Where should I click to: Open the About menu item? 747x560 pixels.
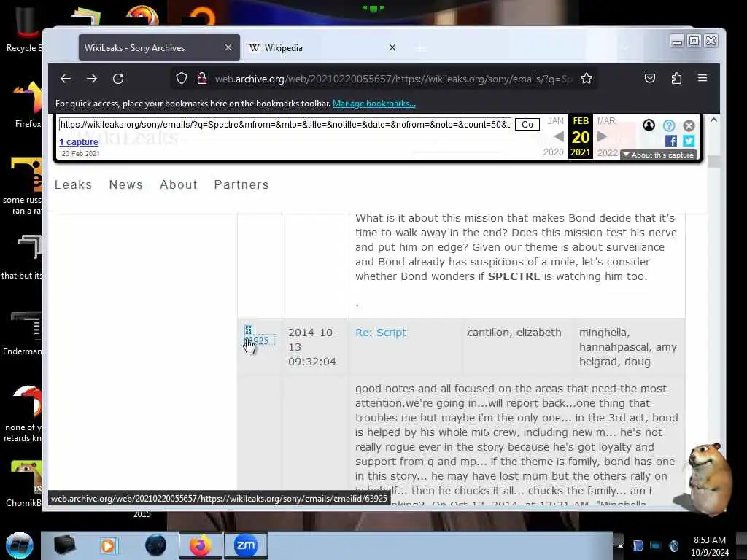[179, 184]
